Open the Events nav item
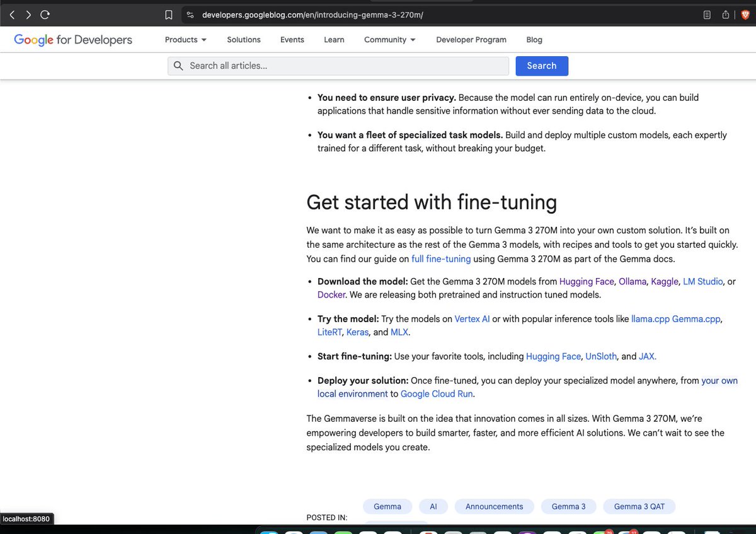The image size is (756, 534). (x=292, y=40)
